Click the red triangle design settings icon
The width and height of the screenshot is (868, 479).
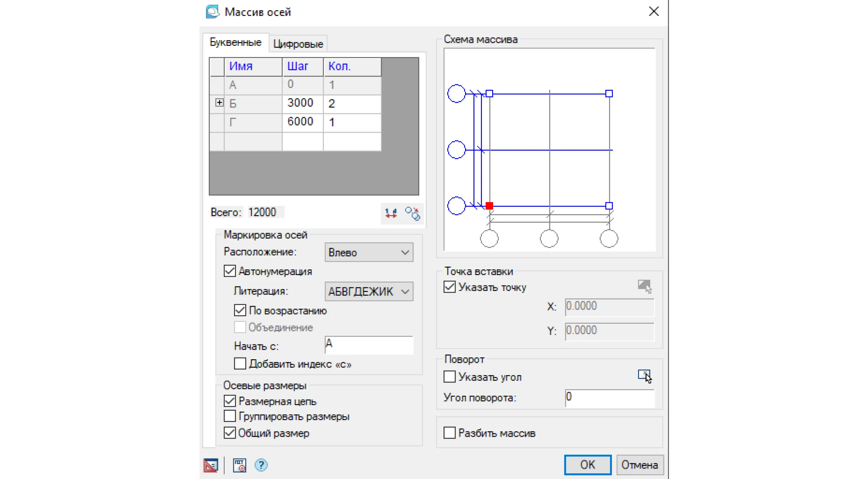(x=211, y=465)
